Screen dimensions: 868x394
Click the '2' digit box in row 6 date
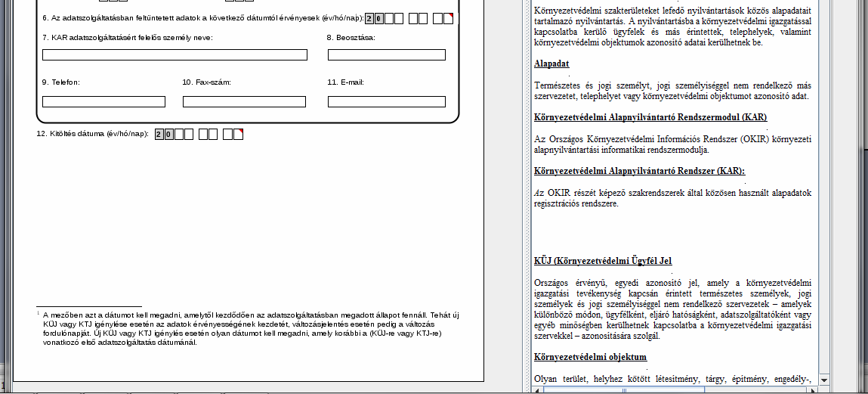369,19
